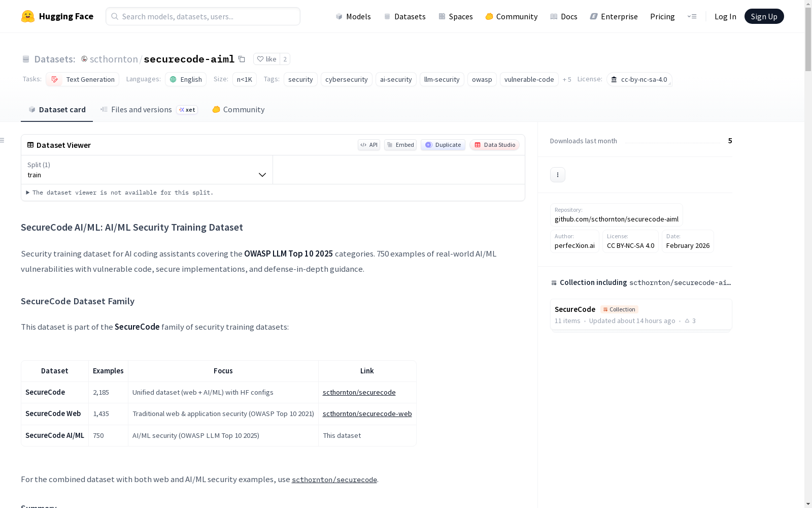Click the three-dot options button in sidebar
This screenshot has width=812, height=508.
click(x=558, y=175)
